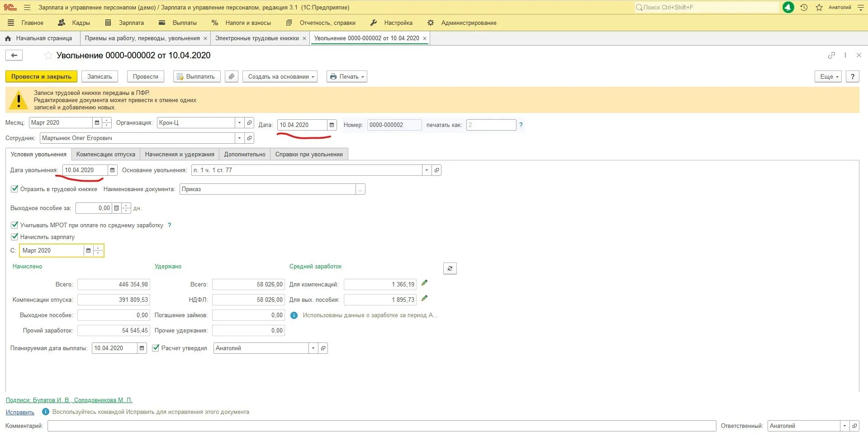Open Крон-Ц organization card

pyautogui.click(x=249, y=122)
